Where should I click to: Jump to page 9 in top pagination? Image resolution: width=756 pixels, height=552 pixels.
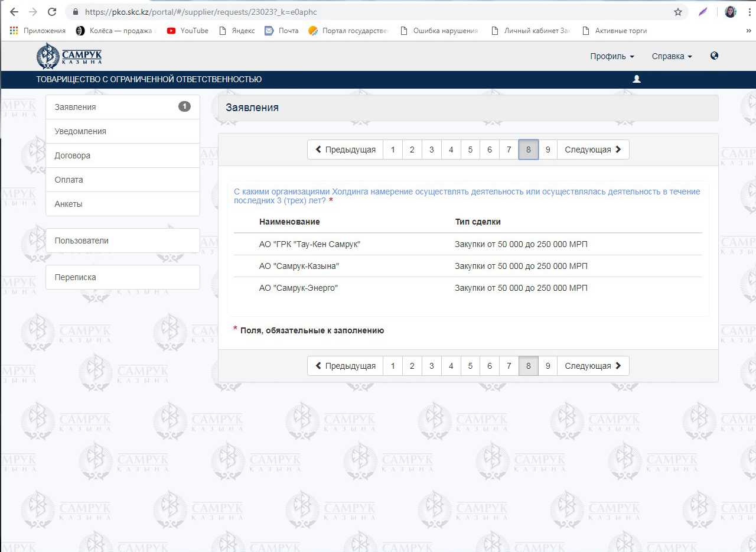tap(548, 150)
